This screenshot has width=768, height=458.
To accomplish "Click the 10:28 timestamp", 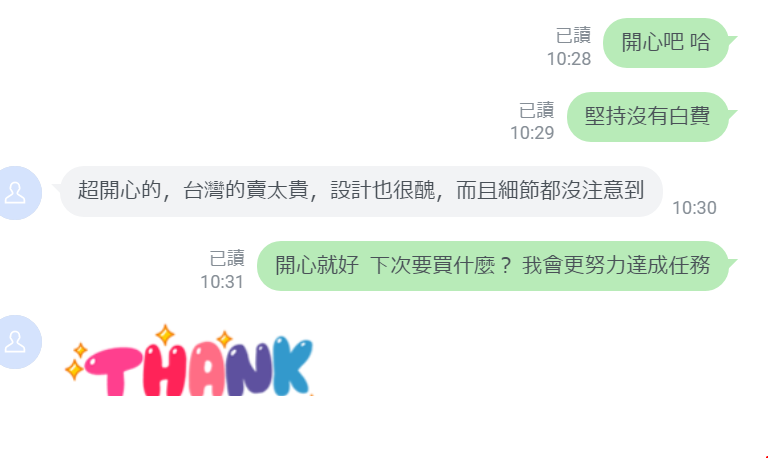I will [569, 59].
